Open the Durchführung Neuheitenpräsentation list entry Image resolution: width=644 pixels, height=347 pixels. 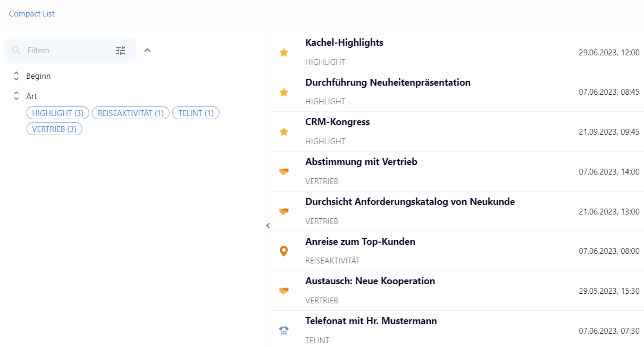(388, 83)
